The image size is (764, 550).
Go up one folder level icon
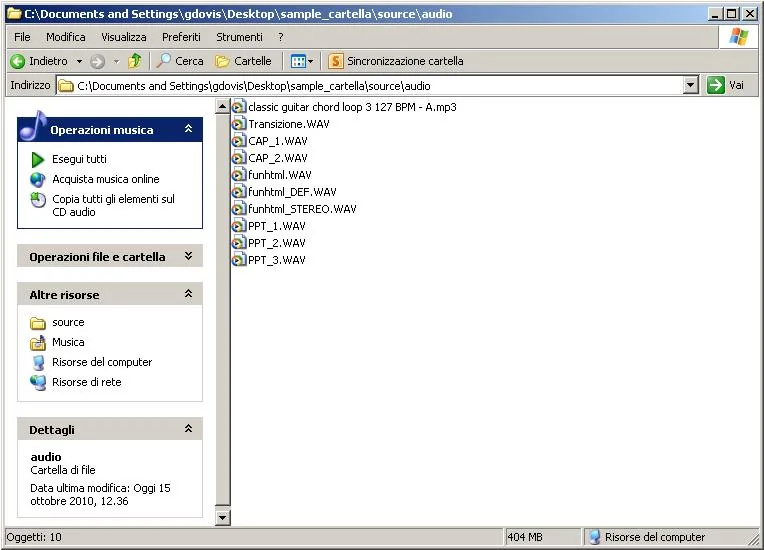click(134, 61)
